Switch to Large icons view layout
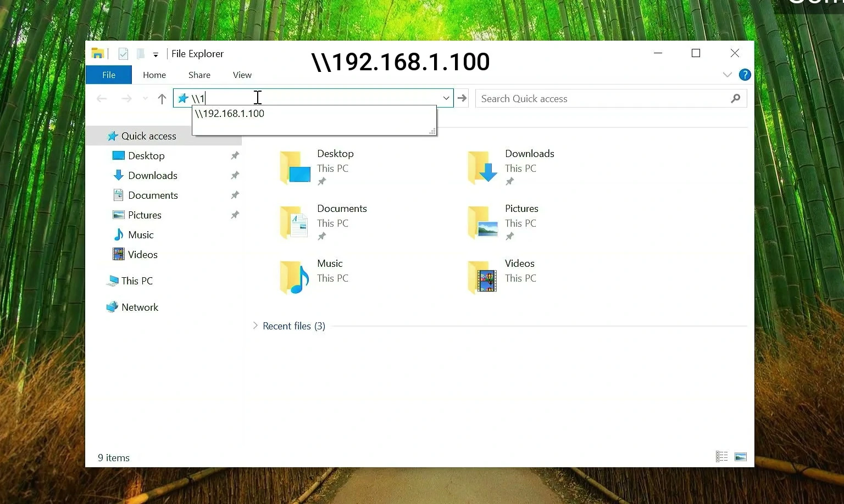 pyautogui.click(x=741, y=457)
